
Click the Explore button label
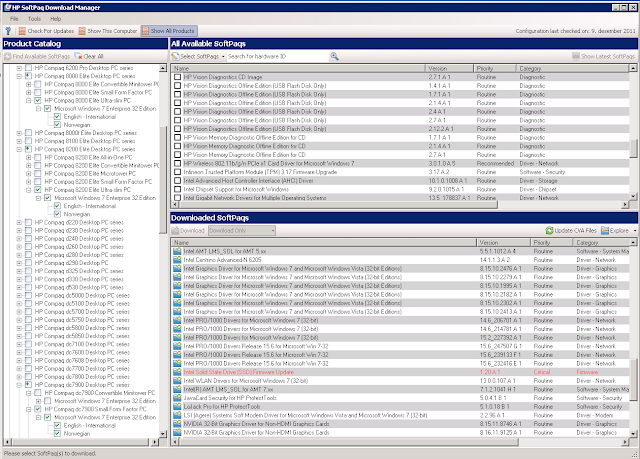pyautogui.click(x=620, y=231)
